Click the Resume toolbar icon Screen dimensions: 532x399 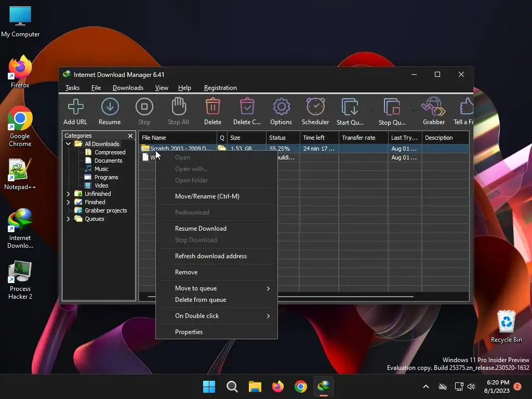(x=110, y=107)
